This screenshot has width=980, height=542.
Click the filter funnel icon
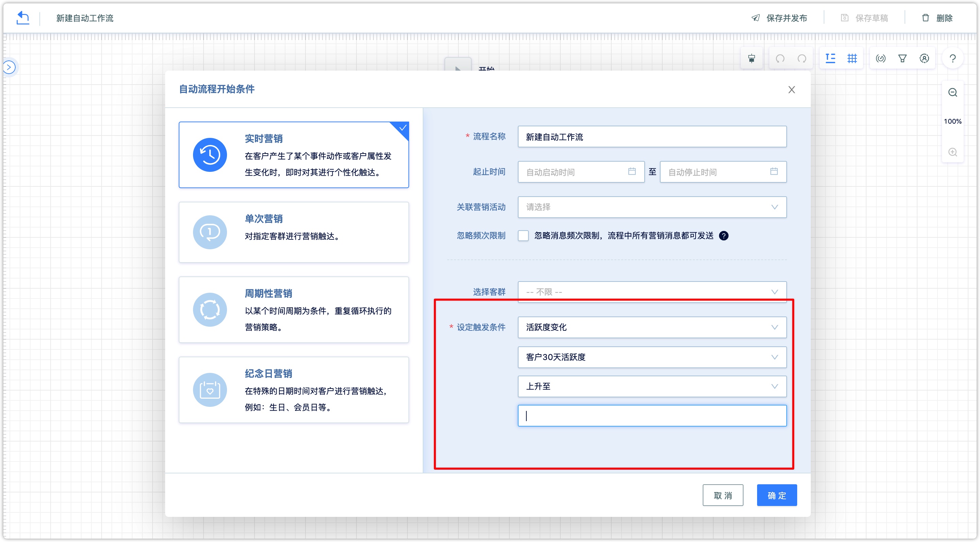point(903,58)
